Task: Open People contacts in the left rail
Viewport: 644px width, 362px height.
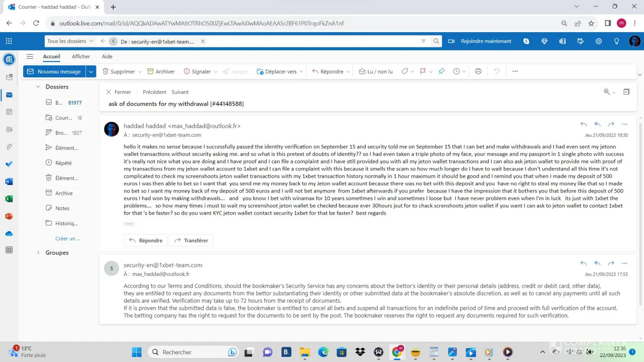Action: click(9, 129)
